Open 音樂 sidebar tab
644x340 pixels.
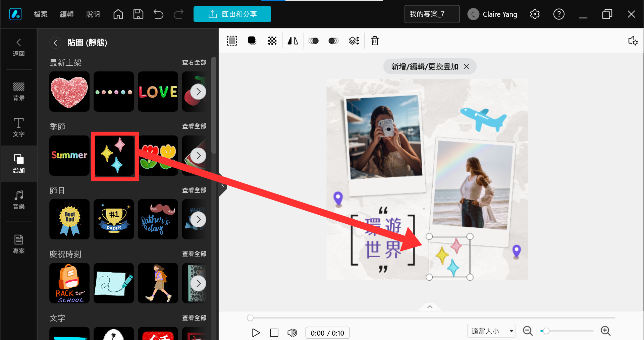tap(19, 200)
